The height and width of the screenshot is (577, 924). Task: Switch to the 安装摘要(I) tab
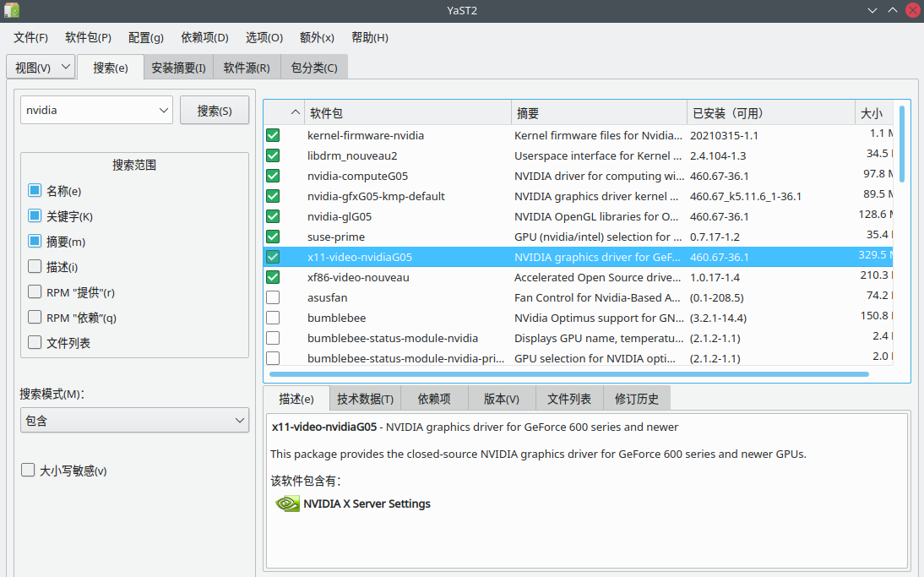click(x=178, y=68)
